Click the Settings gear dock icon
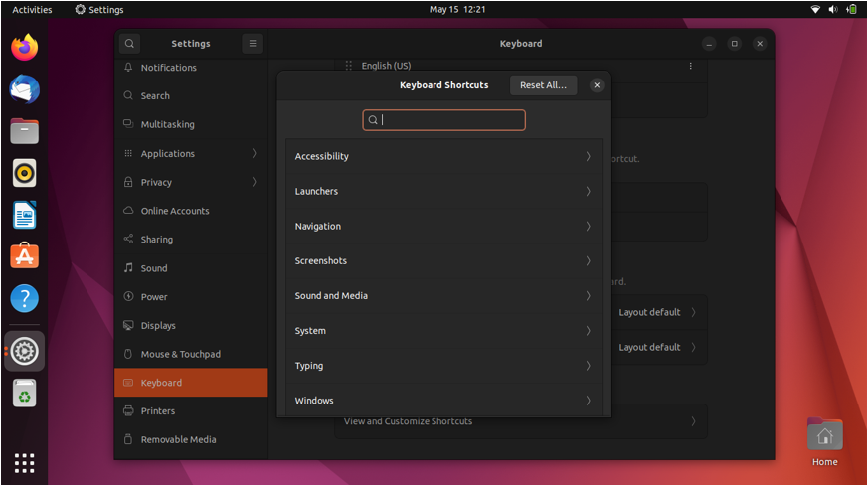 coord(24,351)
